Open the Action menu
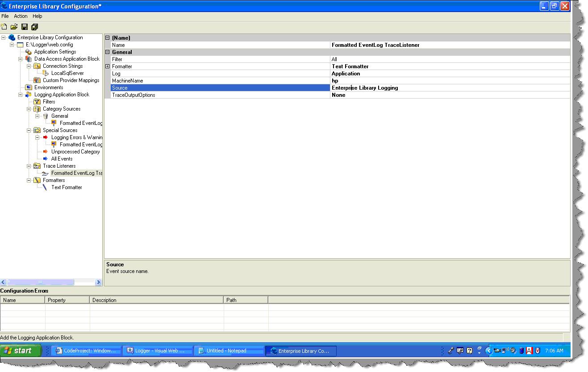The image size is (588, 372). pos(21,16)
